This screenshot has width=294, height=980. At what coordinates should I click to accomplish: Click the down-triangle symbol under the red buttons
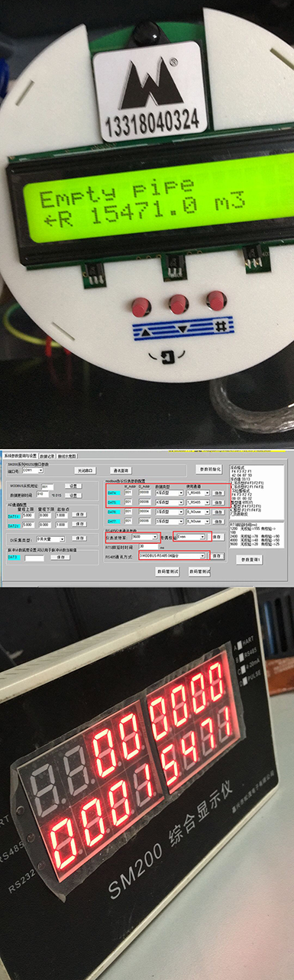click(x=182, y=329)
